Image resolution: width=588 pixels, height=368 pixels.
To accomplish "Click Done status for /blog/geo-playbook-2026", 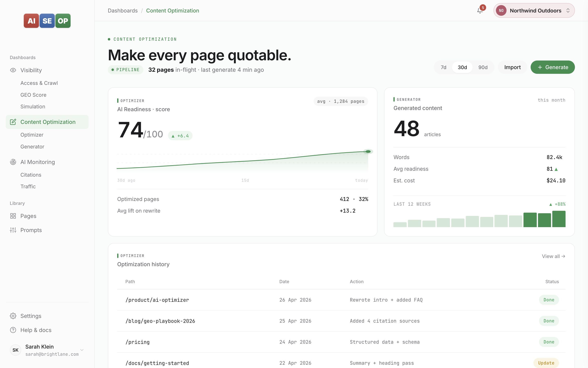I will coord(549,321).
